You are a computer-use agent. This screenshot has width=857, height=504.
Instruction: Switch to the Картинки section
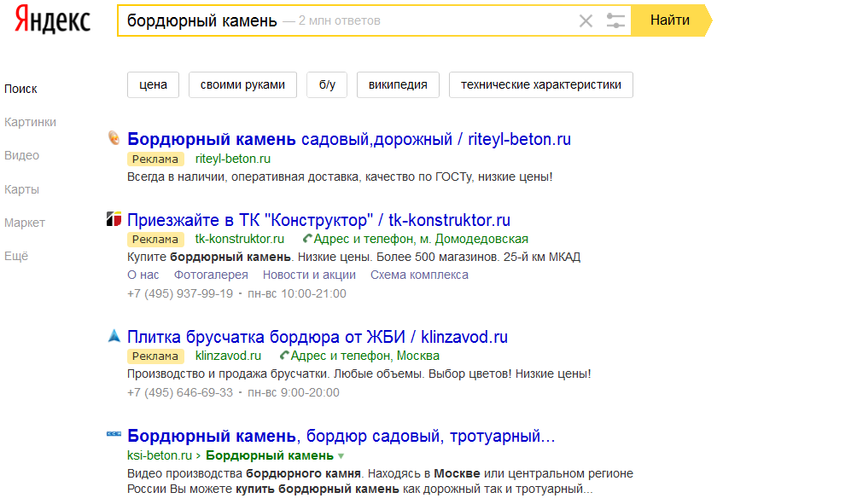click(30, 122)
